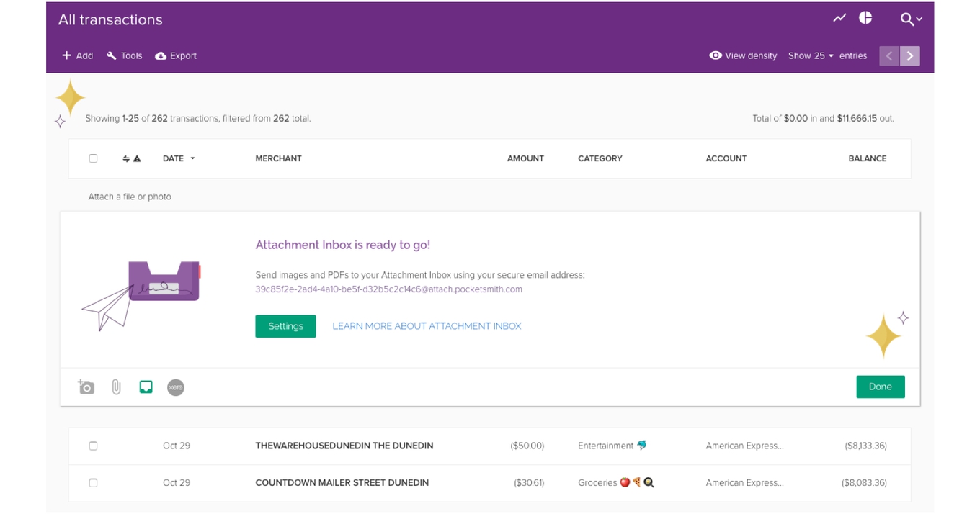The width and height of the screenshot is (980, 514).
Task: Click the Xero integration icon
Action: click(x=176, y=387)
